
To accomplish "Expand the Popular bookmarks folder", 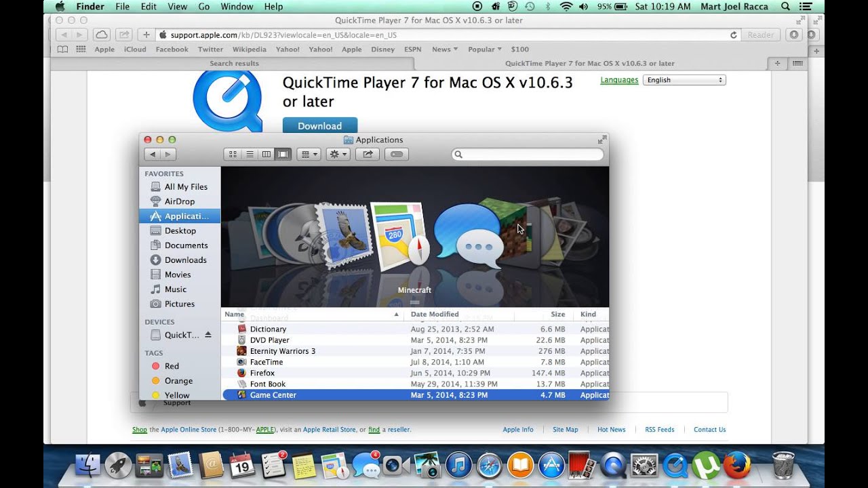I will pyautogui.click(x=485, y=49).
